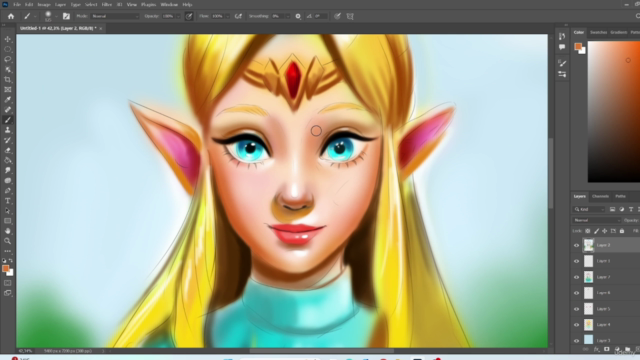Hide Layer 4 with eye icon
Viewport: 640px width, 360px height.
point(576,325)
